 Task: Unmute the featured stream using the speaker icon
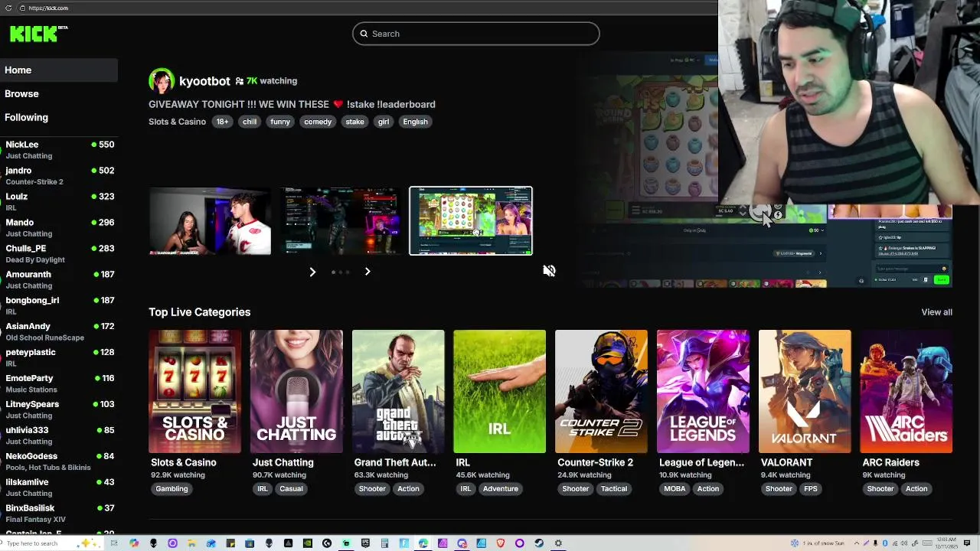(x=549, y=271)
